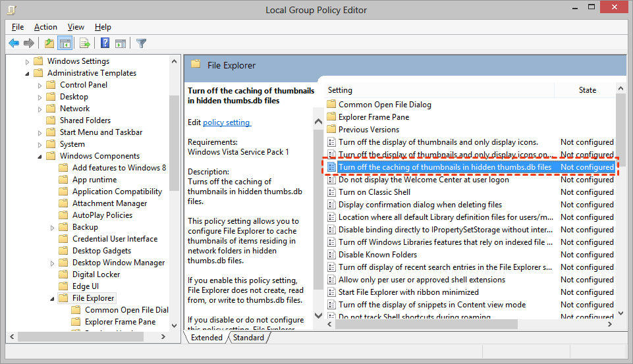Viewport: 633px width, 364px height.
Task: Expand the Control Panel tree node
Action: [40, 85]
